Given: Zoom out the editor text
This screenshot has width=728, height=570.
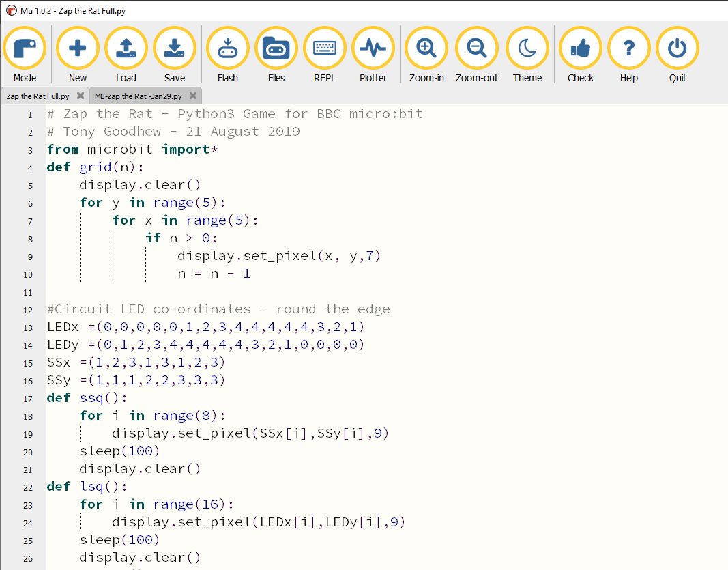Looking at the screenshot, I should click(x=477, y=49).
